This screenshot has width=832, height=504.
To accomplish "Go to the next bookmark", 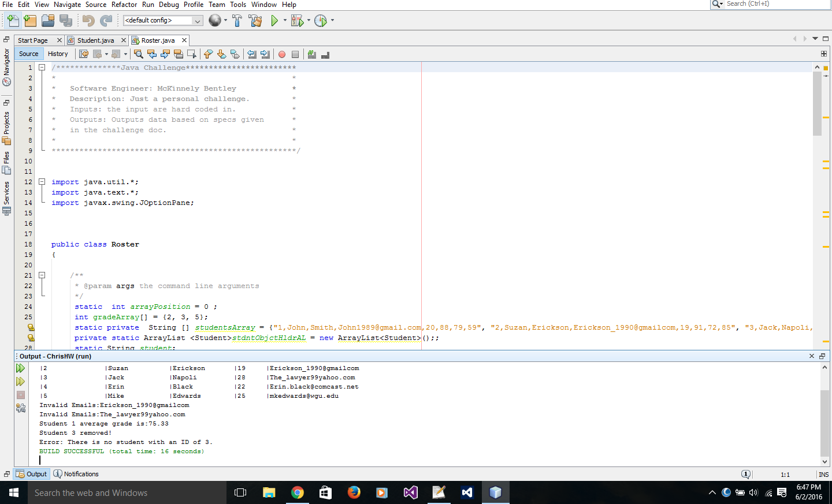I will pyautogui.click(x=222, y=54).
